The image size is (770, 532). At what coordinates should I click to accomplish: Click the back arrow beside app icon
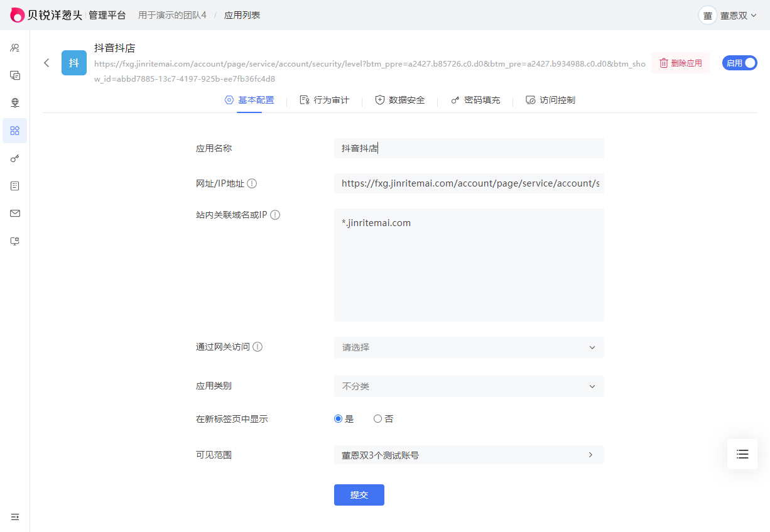[x=46, y=63]
